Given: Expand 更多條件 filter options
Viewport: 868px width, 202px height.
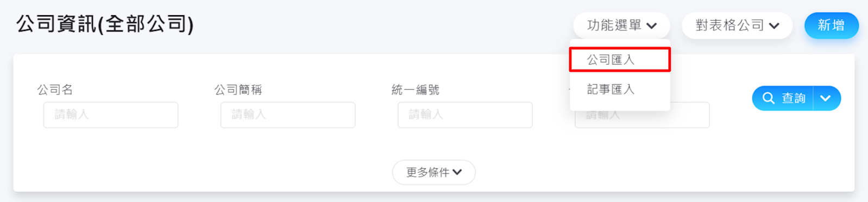Looking at the screenshot, I should pyautogui.click(x=434, y=172).
